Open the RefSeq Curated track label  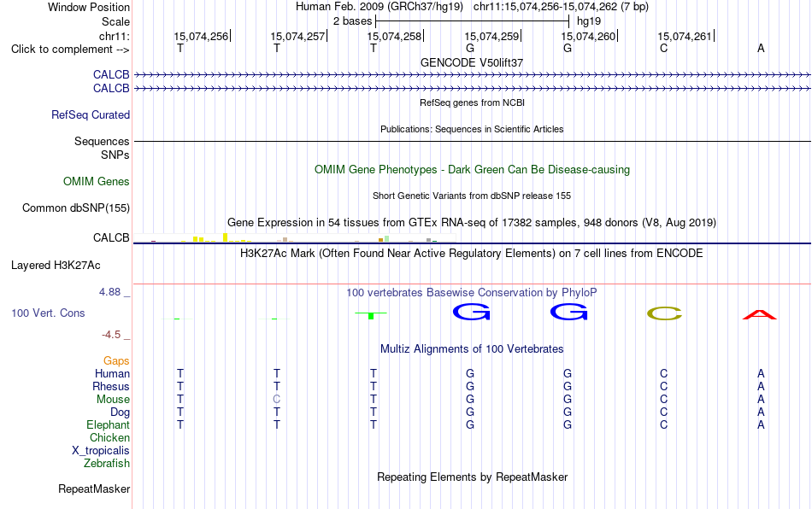coord(90,114)
